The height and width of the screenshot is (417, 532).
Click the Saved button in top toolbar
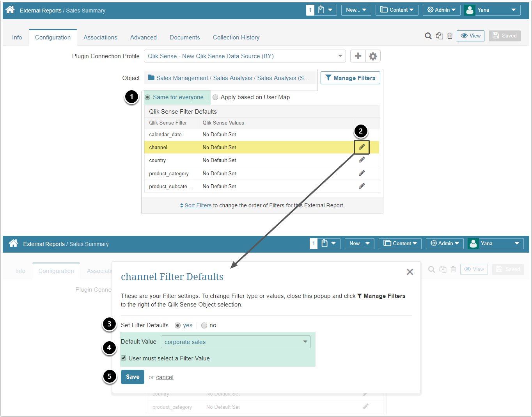[505, 36]
